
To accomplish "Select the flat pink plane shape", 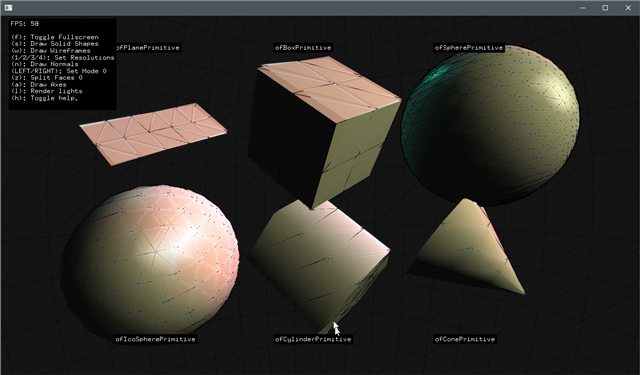I will click(x=153, y=134).
